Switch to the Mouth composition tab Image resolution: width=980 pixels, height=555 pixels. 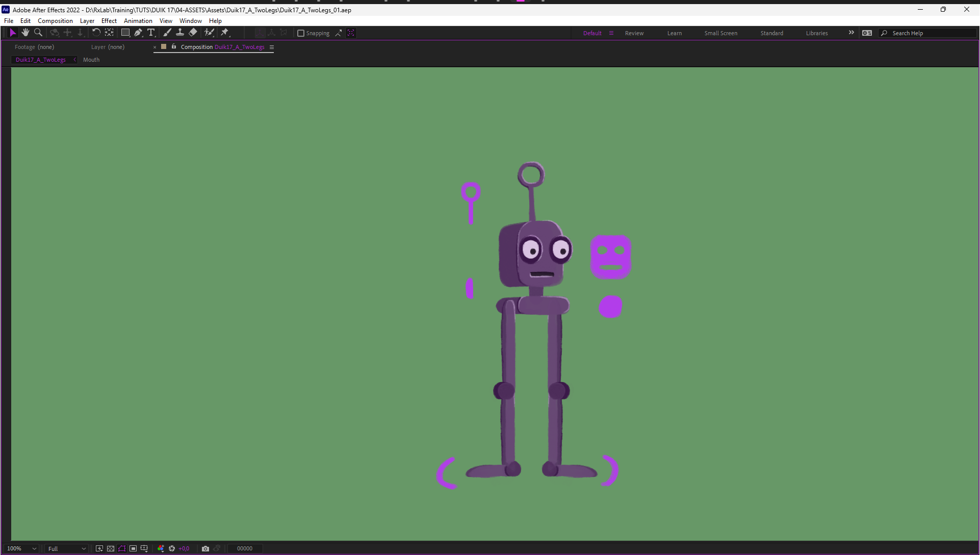91,60
